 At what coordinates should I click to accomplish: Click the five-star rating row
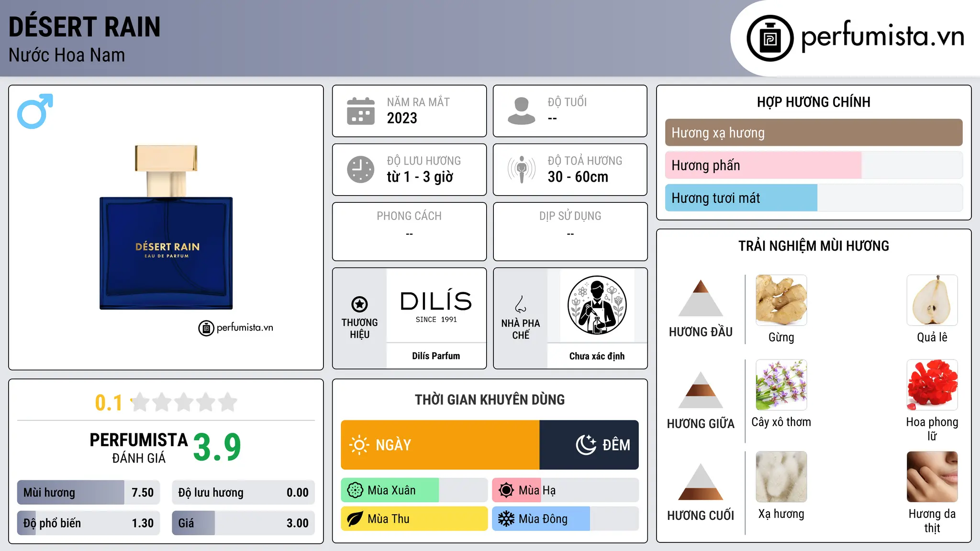[x=184, y=402]
